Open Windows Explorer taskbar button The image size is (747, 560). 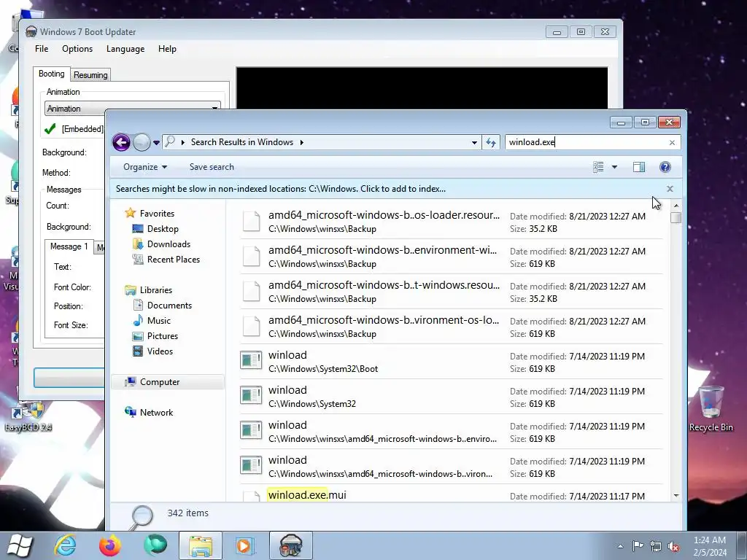[x=201, y=545]
